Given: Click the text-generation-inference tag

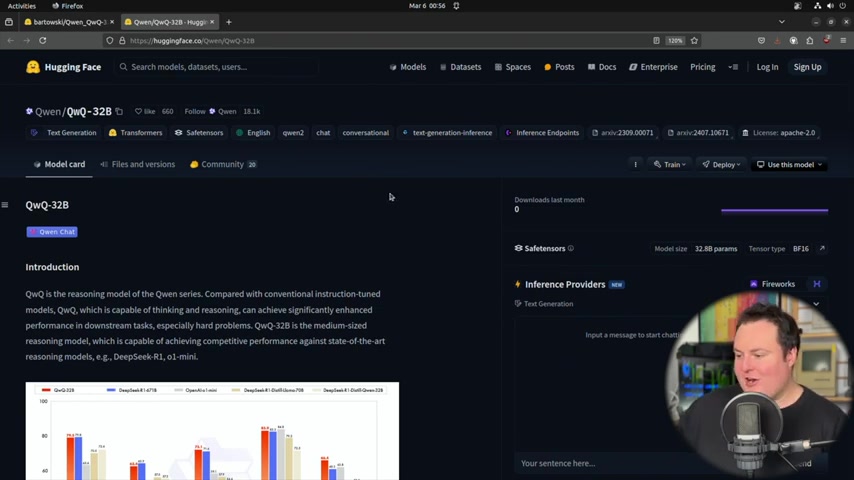Looking at the screenshot, I should click(447, 132).
